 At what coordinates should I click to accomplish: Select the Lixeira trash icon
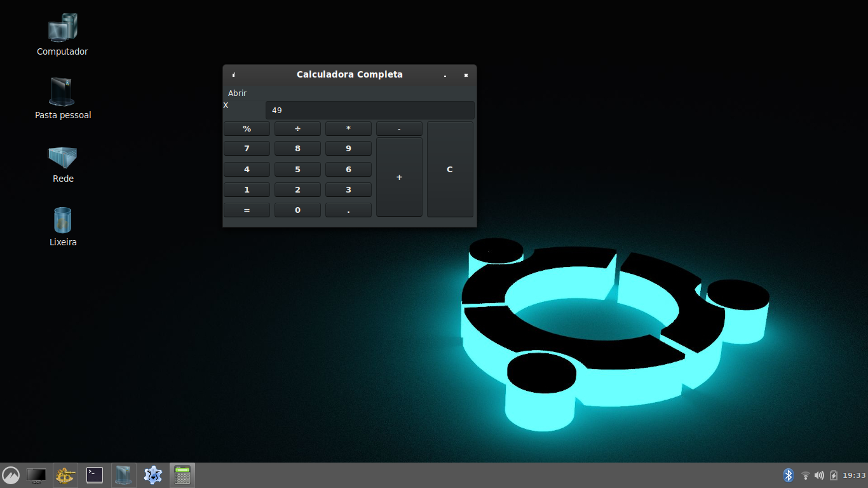63,227
